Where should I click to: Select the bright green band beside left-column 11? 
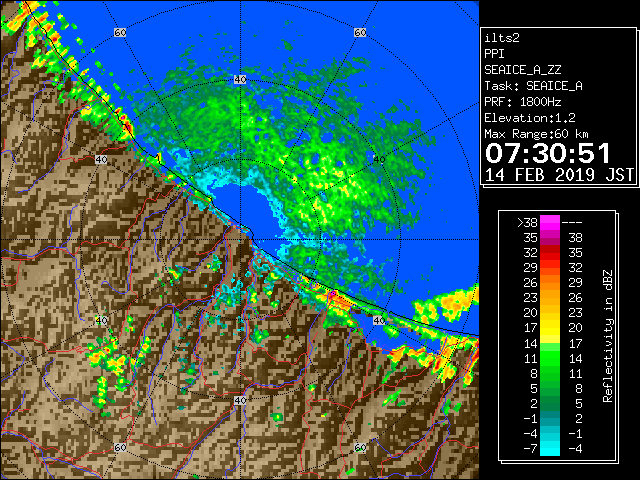[549, 358]
